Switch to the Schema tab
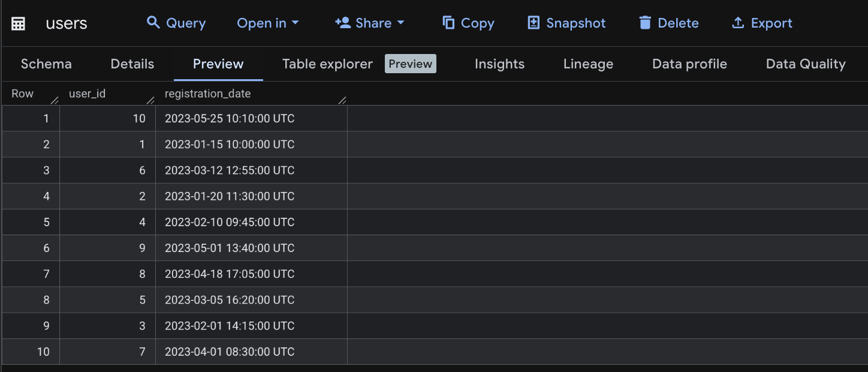 pos(46,64)
